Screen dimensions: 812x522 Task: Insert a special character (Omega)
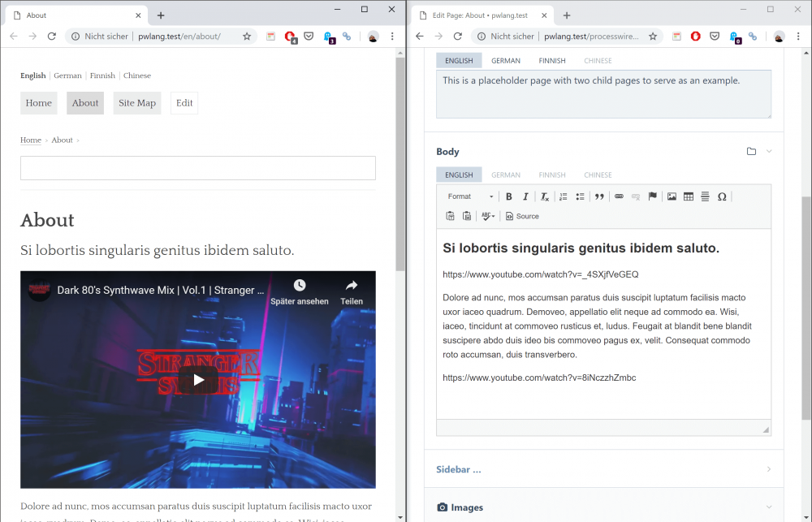point(722,196)
